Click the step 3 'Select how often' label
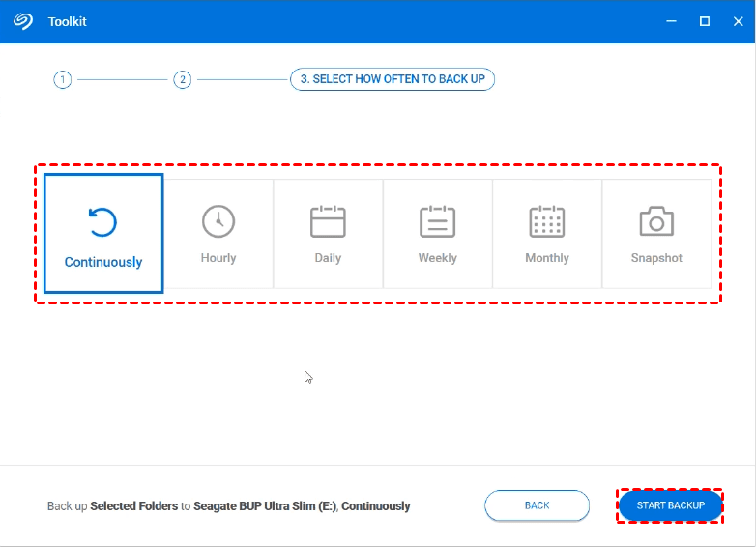Image resolution: width=756 pixels, height=547 pixels. pos(393,80)
